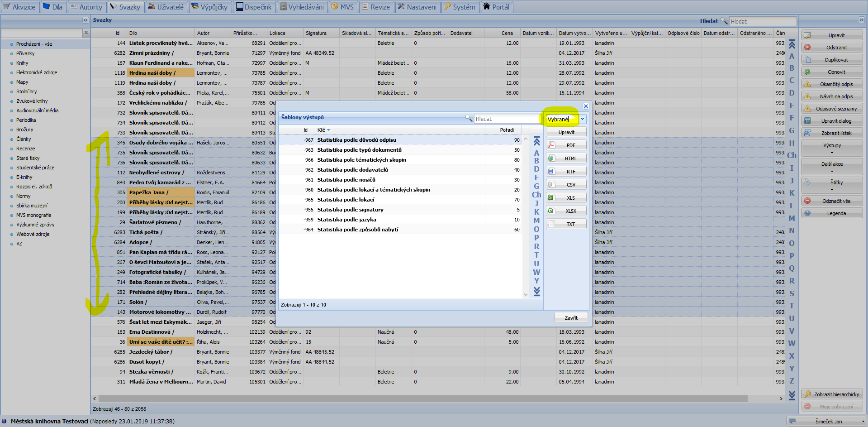The height and width of the screenshot is (427, 868).
Task: Click Upravit dialog button
Action: (x=832, y=121)
